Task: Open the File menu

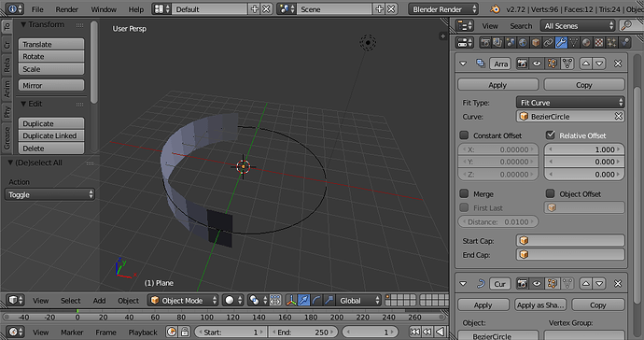Action: pos(37,9)
